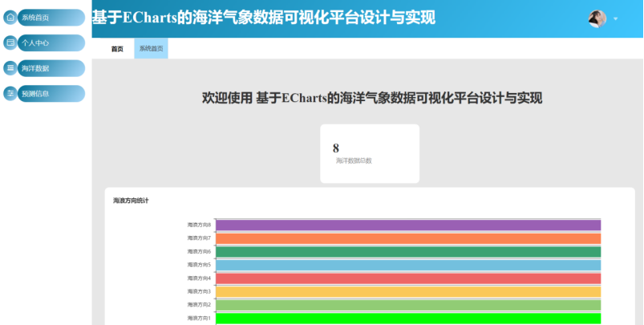
Task: Open the 个人中心 sidebar menu
Action: pyautogui.click(x=51, y=43)
